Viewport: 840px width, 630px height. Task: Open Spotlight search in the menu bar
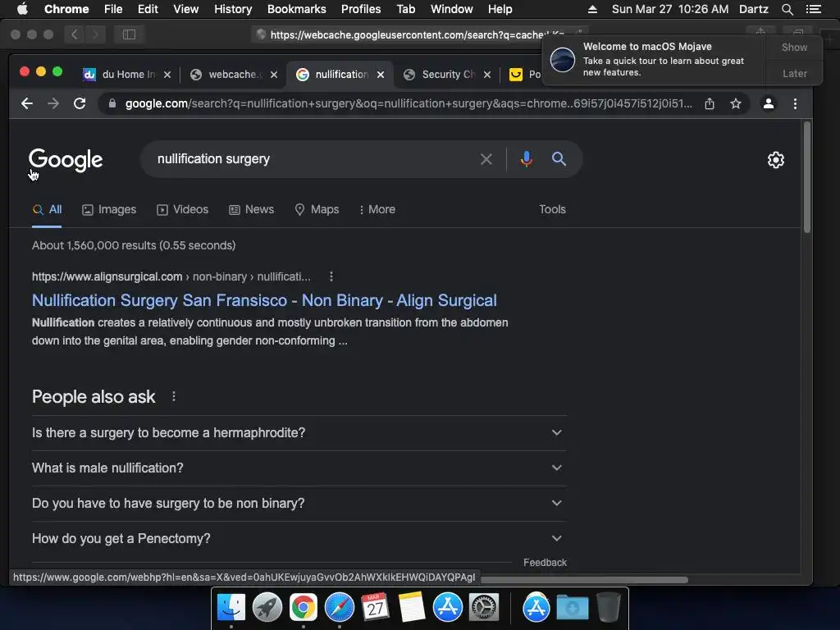point(787,9)
